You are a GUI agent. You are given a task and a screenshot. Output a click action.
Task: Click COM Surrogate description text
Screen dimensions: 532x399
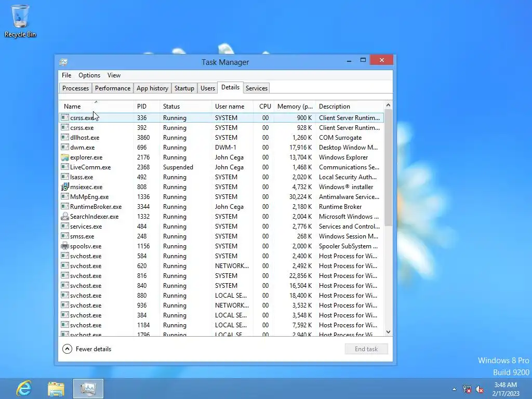(x=340, y=137)
